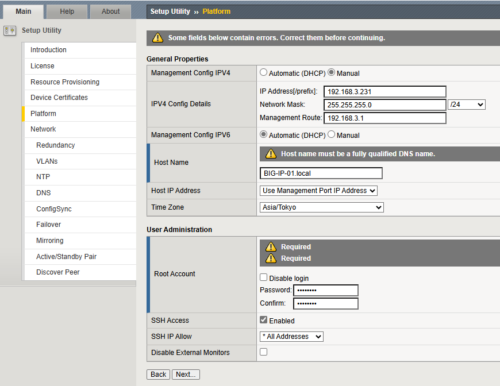Go to Mirroring settings
The height and width of the screenshot is (386, 500).
pos(80,241)
